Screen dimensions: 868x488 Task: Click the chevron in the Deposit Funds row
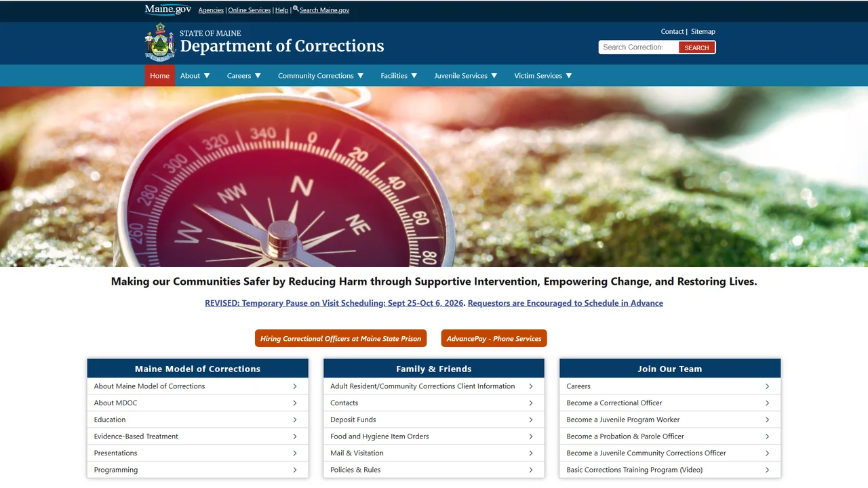(531, 420)
